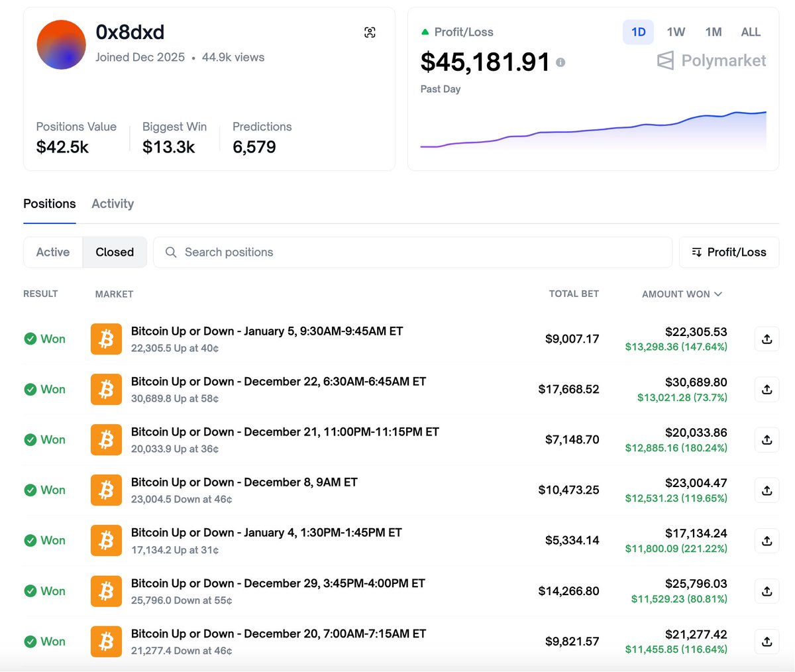Open Bitcoin Up or Down December 29 market
This screenshot has width=795, height=672.
[278, 583]
